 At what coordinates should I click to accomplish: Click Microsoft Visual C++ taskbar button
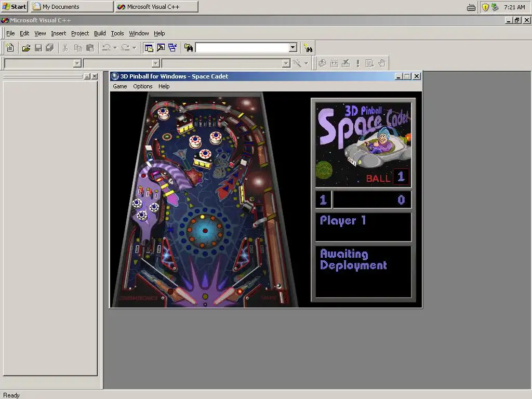[x=156, y=7]
